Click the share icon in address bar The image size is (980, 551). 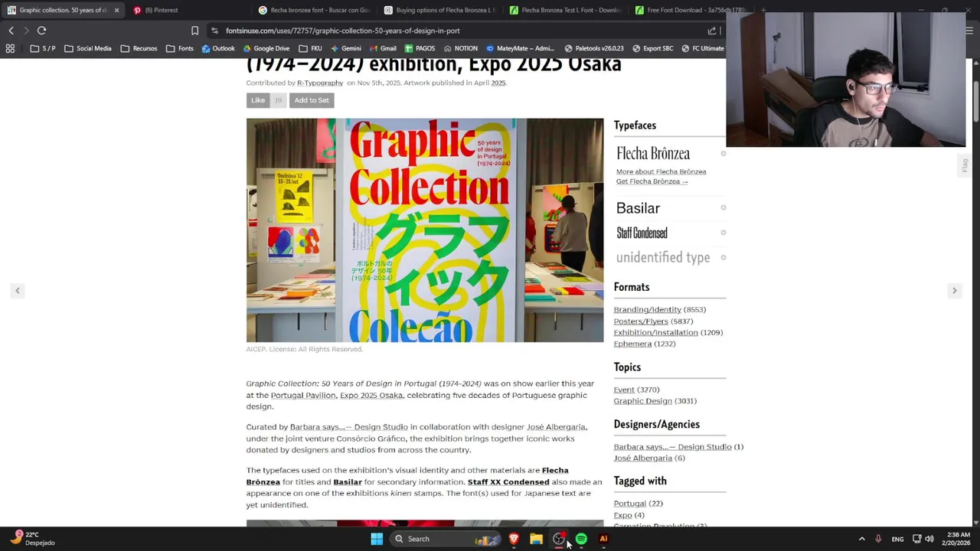coord(712,31)
